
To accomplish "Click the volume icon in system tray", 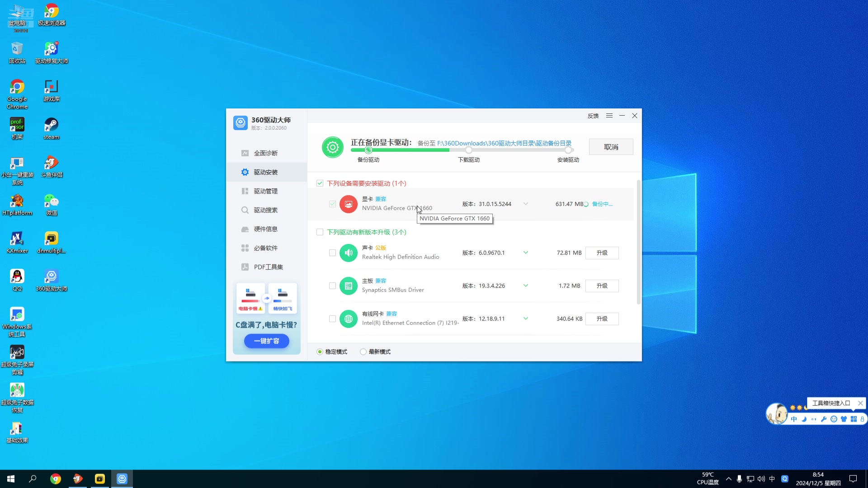I will tap(761, 479).
